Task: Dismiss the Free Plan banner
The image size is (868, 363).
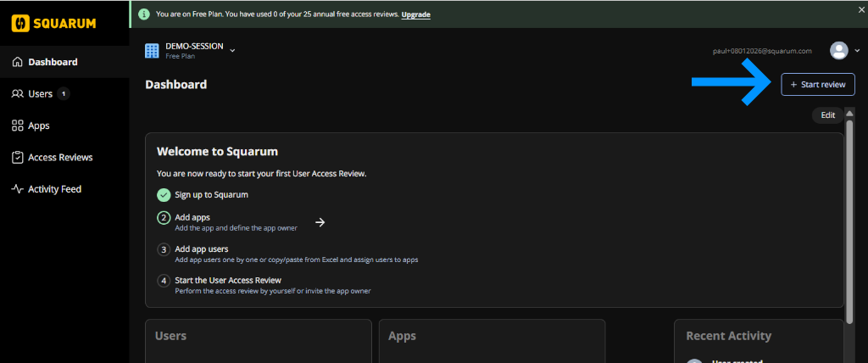Action: coord(861,9)
